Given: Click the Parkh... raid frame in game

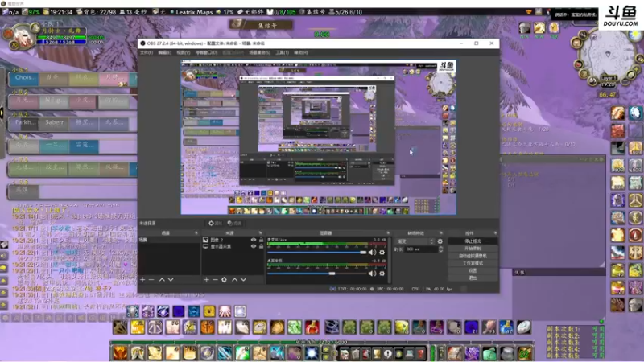Looking at the screenshot, I should (x=24, y=123).
